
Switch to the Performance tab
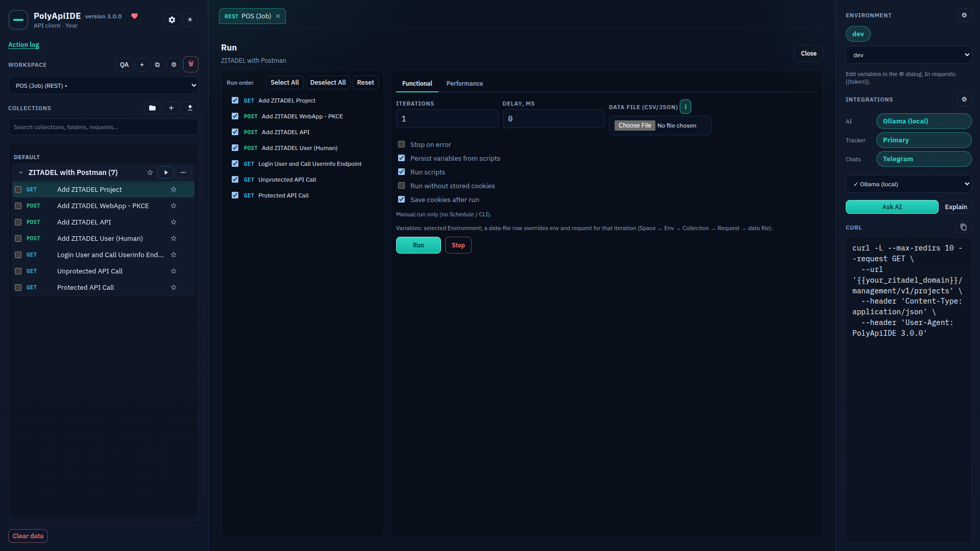coord(464,84)
